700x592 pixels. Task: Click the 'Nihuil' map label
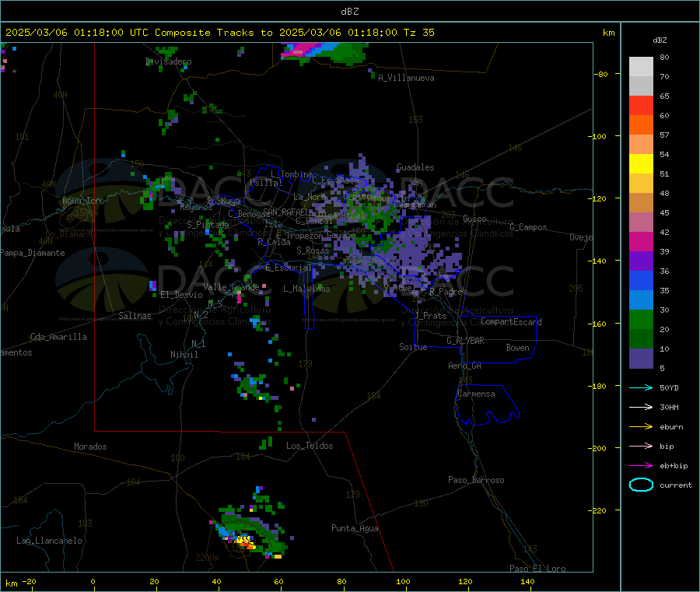pyautogui.click(x=184, y=355)
